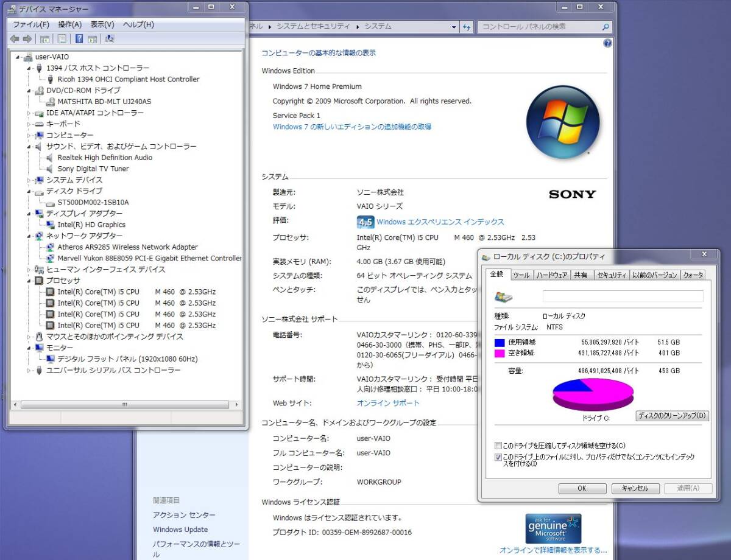Click the drive icon in C: properties dialog
Viewport: 731px width, 560px height.
click(504, 296)
